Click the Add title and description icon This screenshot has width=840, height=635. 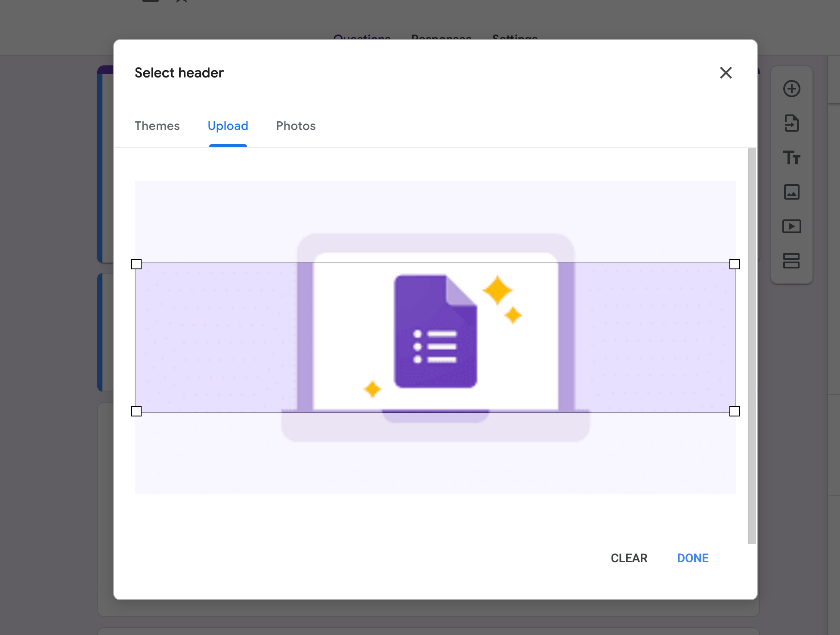click(x=791, y=157)
